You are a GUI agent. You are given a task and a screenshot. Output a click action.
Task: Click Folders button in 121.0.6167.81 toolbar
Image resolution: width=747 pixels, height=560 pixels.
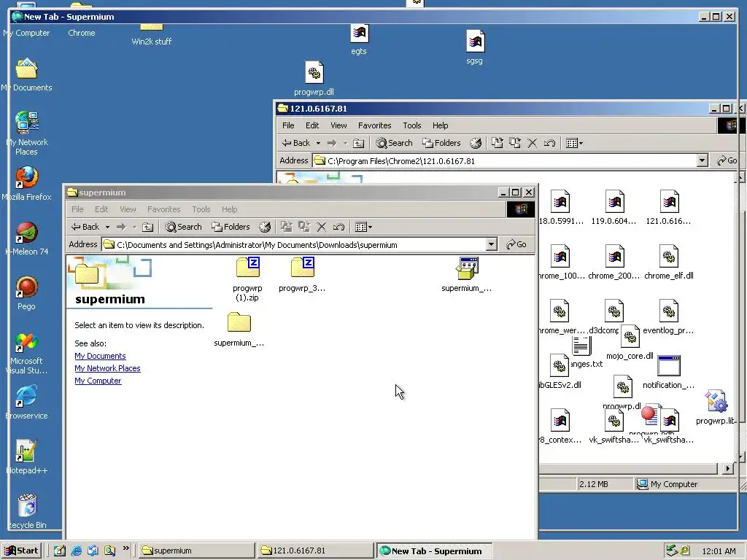pyautogui.click(x=441, y=143)
